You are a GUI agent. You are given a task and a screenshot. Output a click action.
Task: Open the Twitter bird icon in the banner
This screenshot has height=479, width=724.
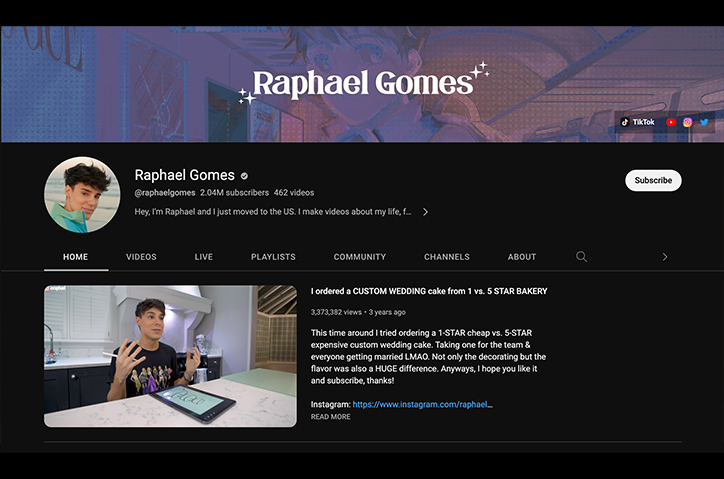click(704, 122)
